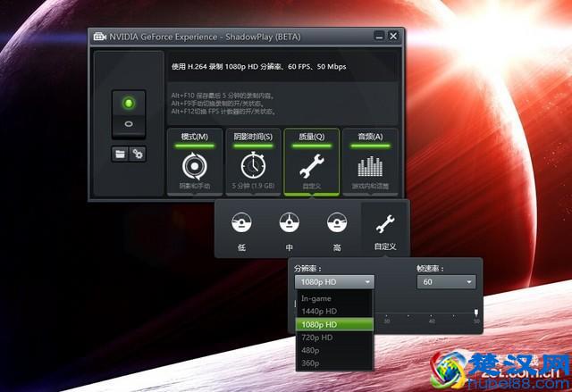Select the 高 high quality preset
This screenshot has height=392, width=572.
click(336, 229)
